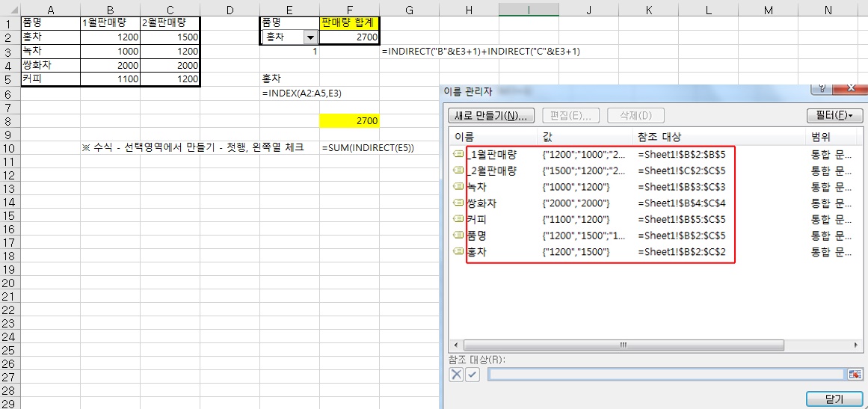This screenshot has height=409, width=868.
Task: Select row 15 header
Action: click(10, 215)
